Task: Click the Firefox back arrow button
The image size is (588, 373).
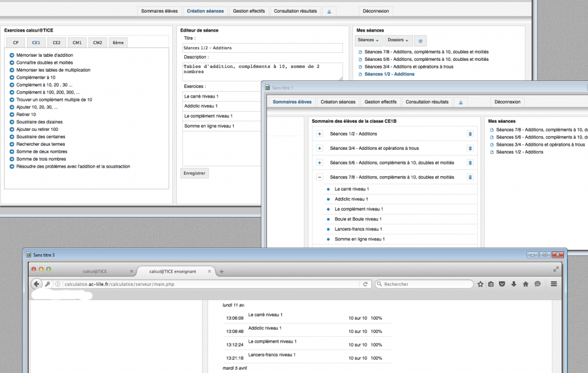Action: (36, 284)
